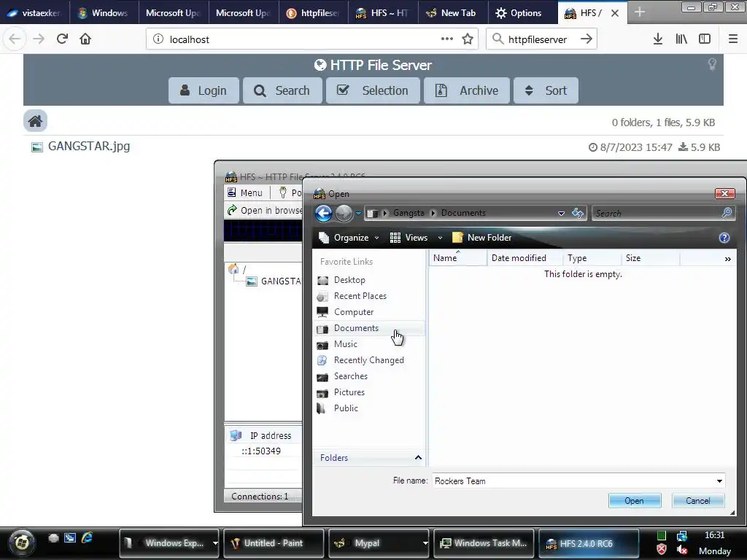Switch to the vistaexkern tab
Image resolution: width=747 pixels, height=560 pixels.
point(34,12)
